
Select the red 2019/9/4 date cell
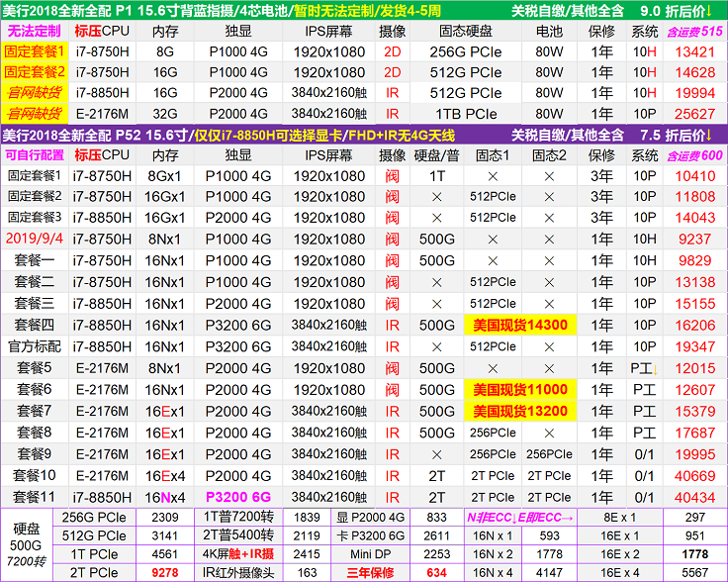[35, 239]
